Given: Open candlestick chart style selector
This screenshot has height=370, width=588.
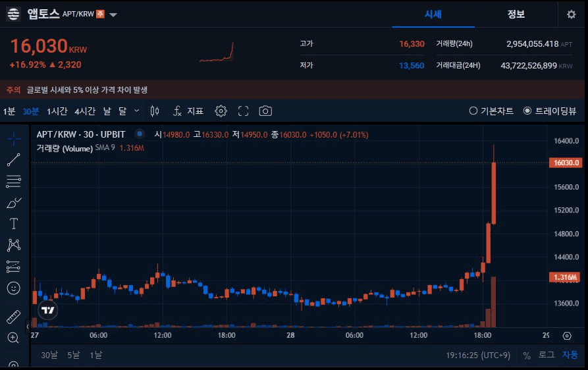Looking at the screenshot, I should 155,111.
